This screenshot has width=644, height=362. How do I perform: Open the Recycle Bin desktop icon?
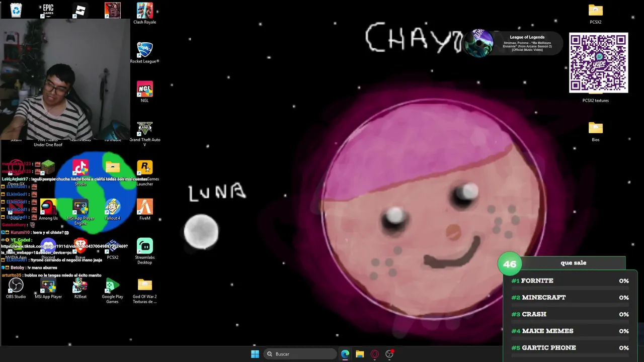(x=16, y=10)
